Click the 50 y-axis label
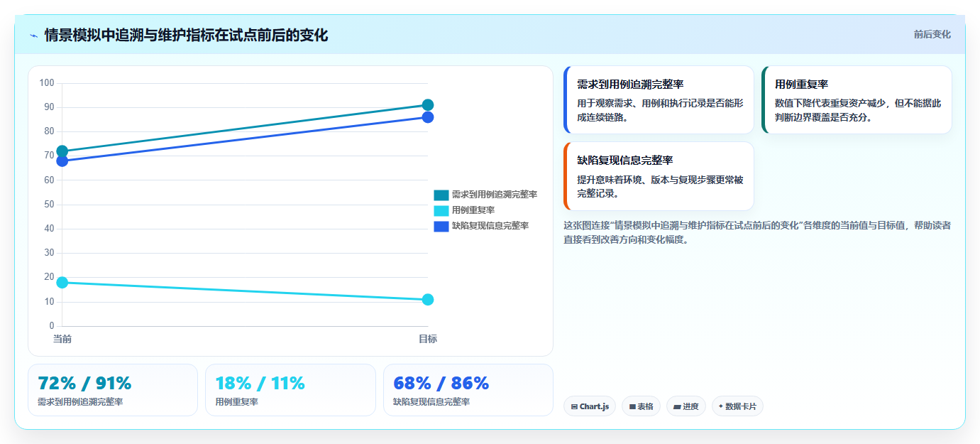The width and height of the screenshot is (980, 444). pyautogui.click(x=49, y=205)
